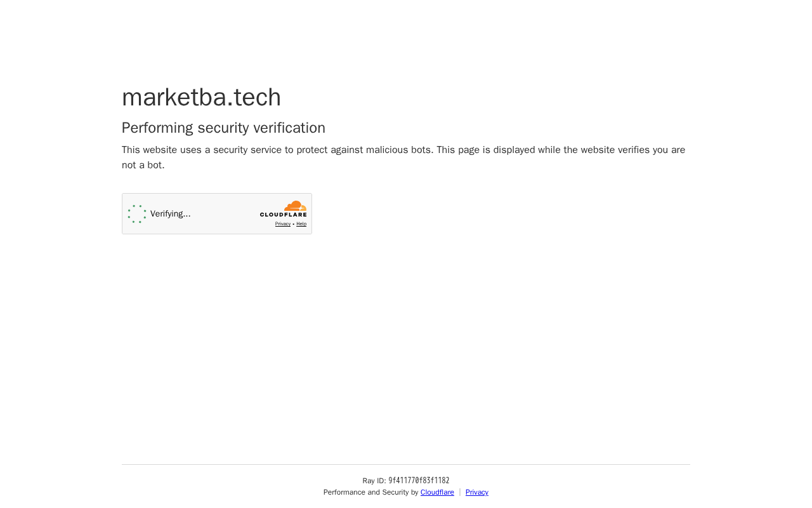Click the empty middle of the verification widget
Screen dimensions: 812x508
(x=225, y=214)
